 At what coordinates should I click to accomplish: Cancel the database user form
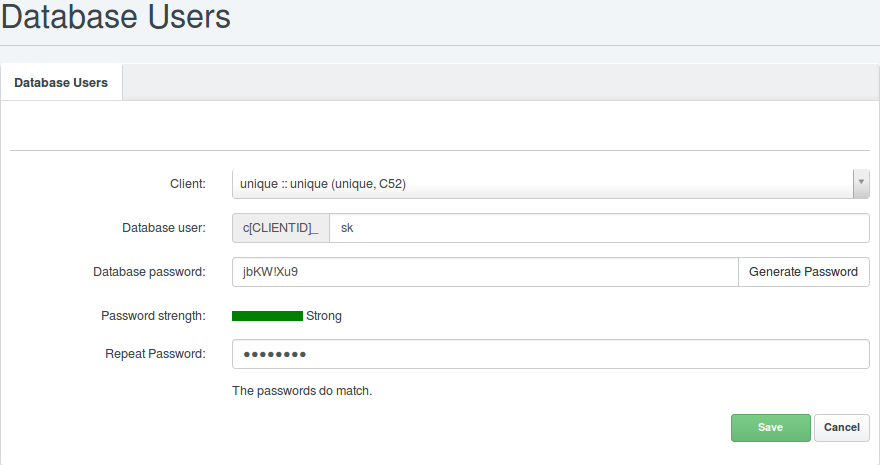coord(841,427)
